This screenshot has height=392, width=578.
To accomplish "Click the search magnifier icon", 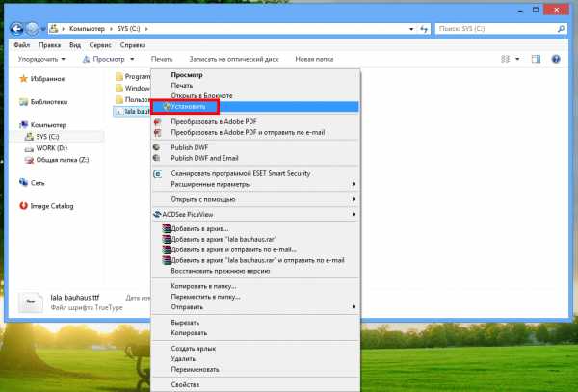I will pos(561,28).
